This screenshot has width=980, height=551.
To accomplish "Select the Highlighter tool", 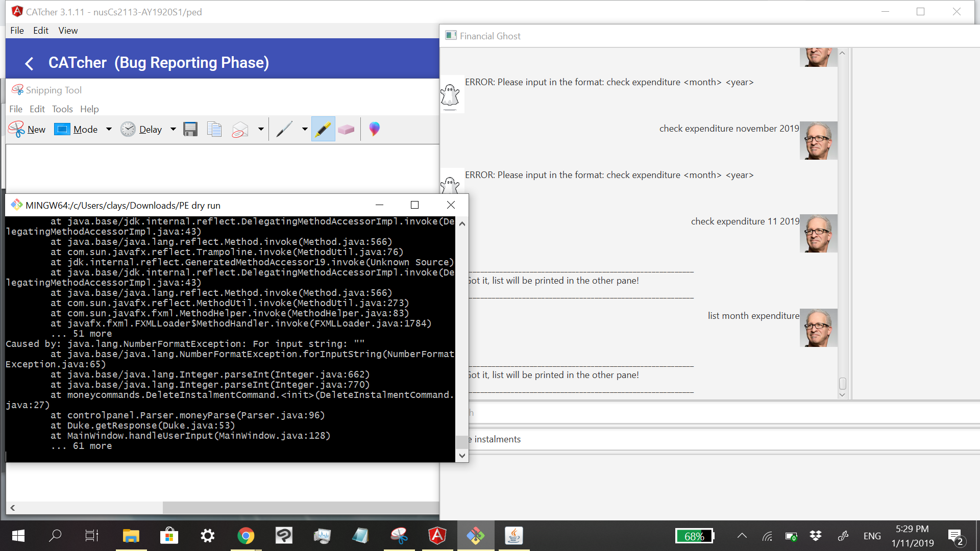I will click(323, 129).
